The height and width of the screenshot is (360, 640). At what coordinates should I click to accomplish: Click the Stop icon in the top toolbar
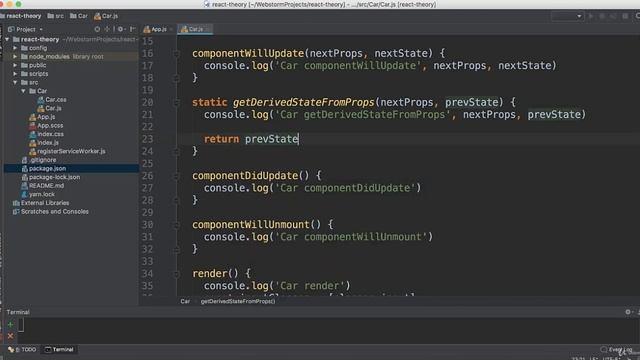pos(625,16)
